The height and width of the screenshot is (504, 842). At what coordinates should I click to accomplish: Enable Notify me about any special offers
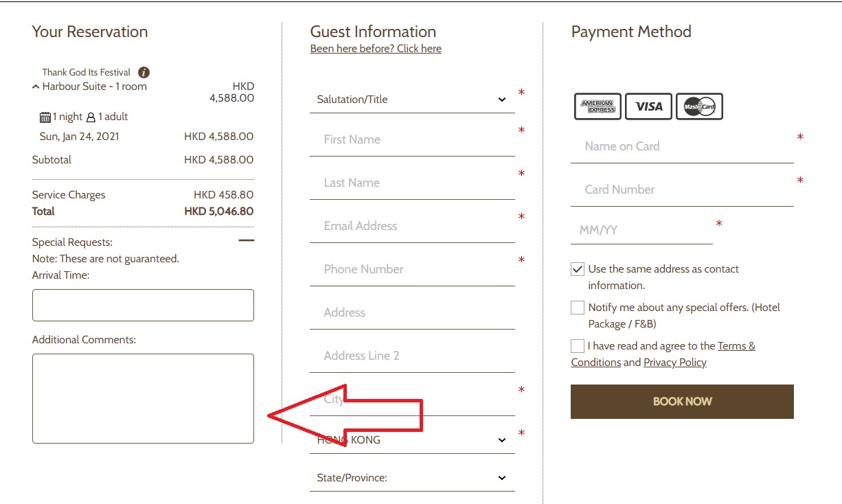pyautogui.click(x=578, y=308)
